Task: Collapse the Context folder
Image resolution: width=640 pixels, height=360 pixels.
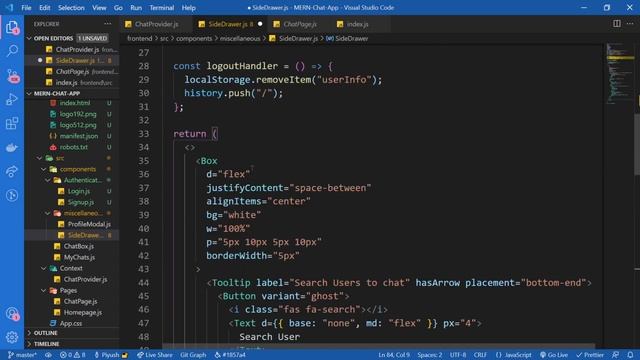Action: click(x=43, y=268)
